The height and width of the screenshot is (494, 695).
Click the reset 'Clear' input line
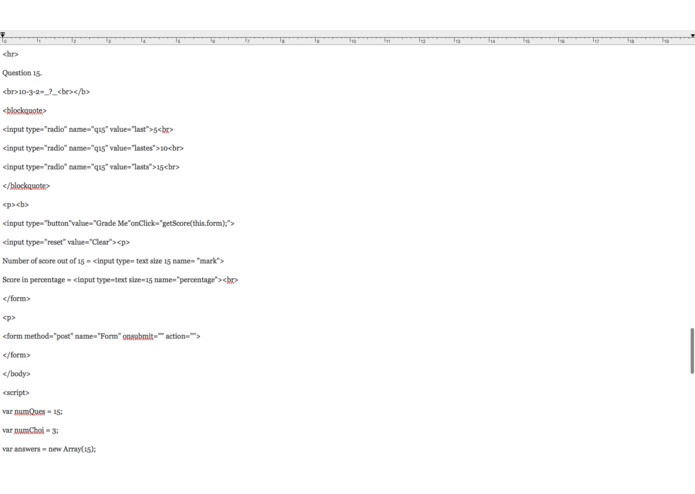click(x=66, y=242)
